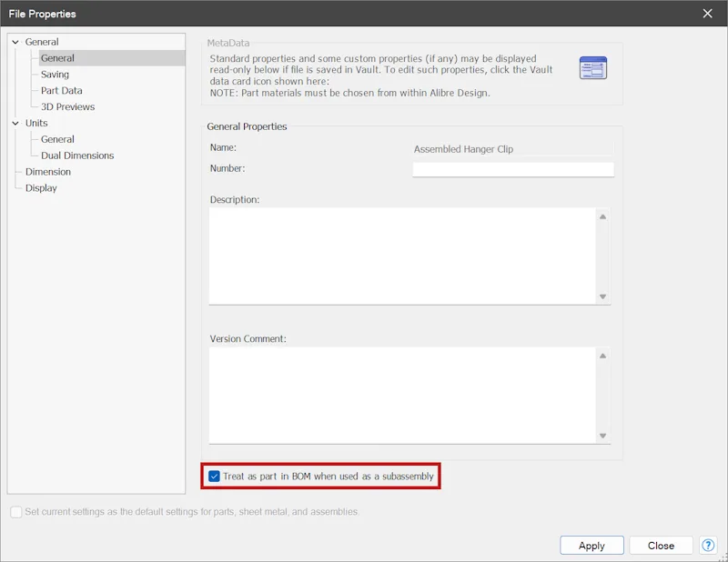Click the 'Description:' label
This screenshot has width=728, height=562.
pos(235,199)
